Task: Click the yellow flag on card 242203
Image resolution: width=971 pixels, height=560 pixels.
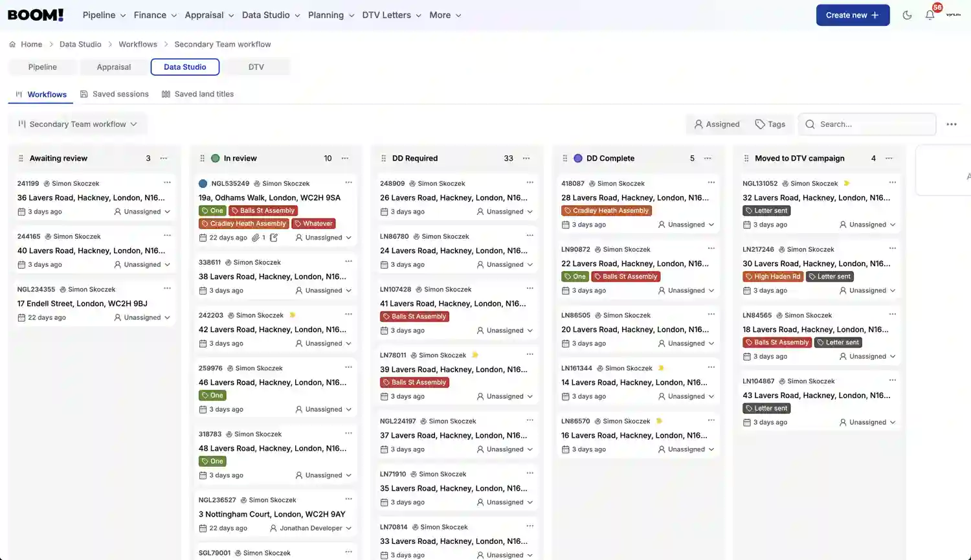Action: click(293, 315)
